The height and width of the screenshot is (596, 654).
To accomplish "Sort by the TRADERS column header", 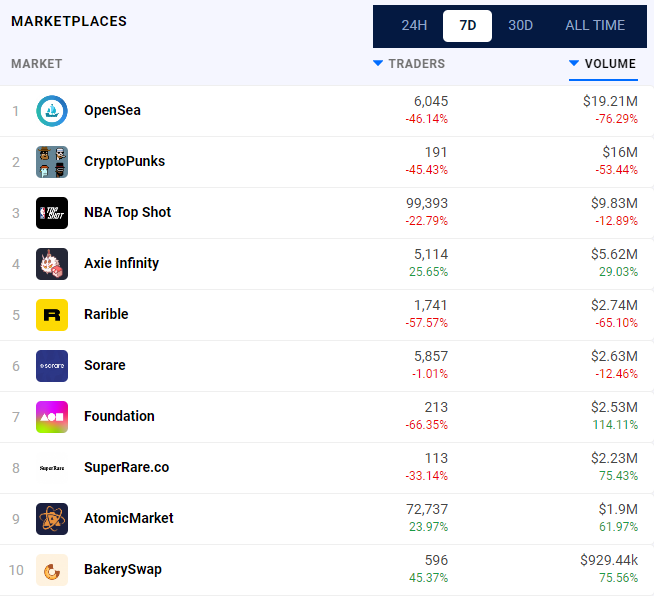I will tap(409, 64).
